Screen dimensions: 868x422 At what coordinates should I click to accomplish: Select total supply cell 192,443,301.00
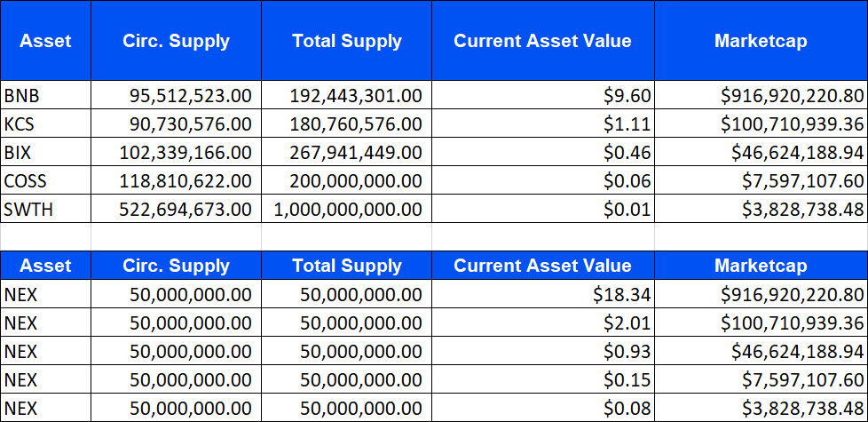(x=346, y=95)
